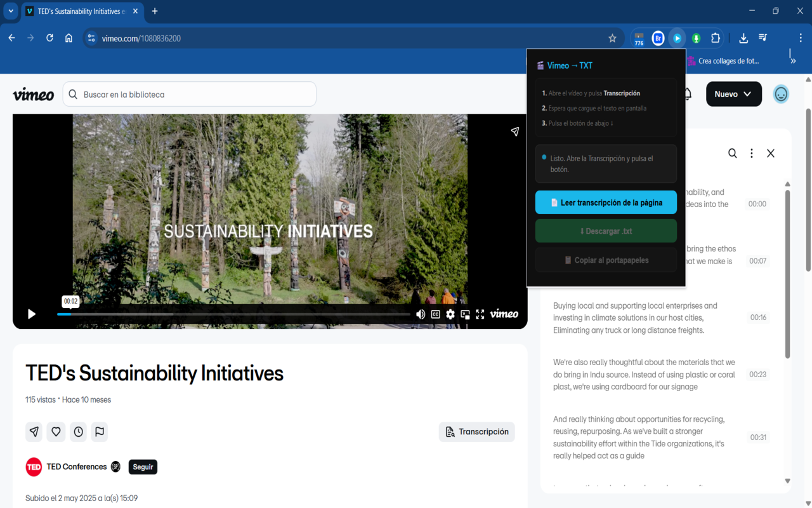This screenshot has height=508, width=812.
Task: Like the video with heart icon
Action: (56, 432)
